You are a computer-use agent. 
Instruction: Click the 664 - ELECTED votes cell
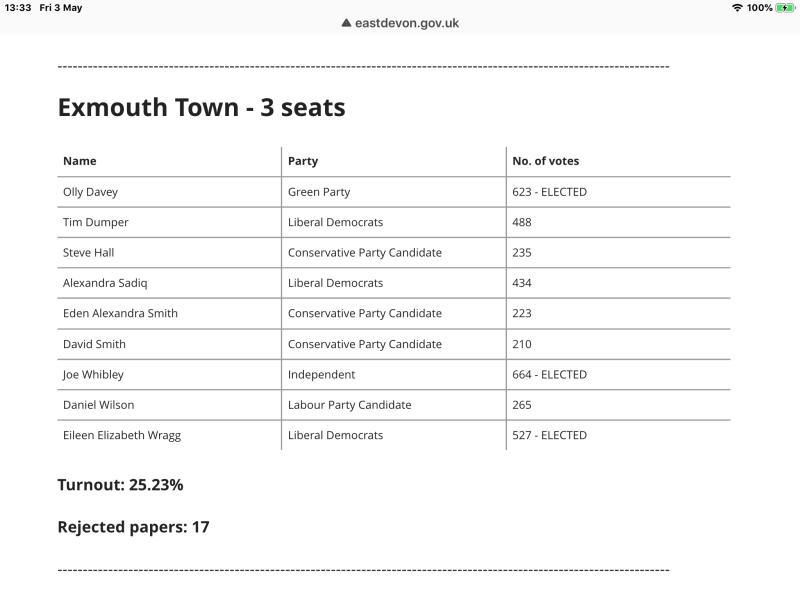point(549,375)
